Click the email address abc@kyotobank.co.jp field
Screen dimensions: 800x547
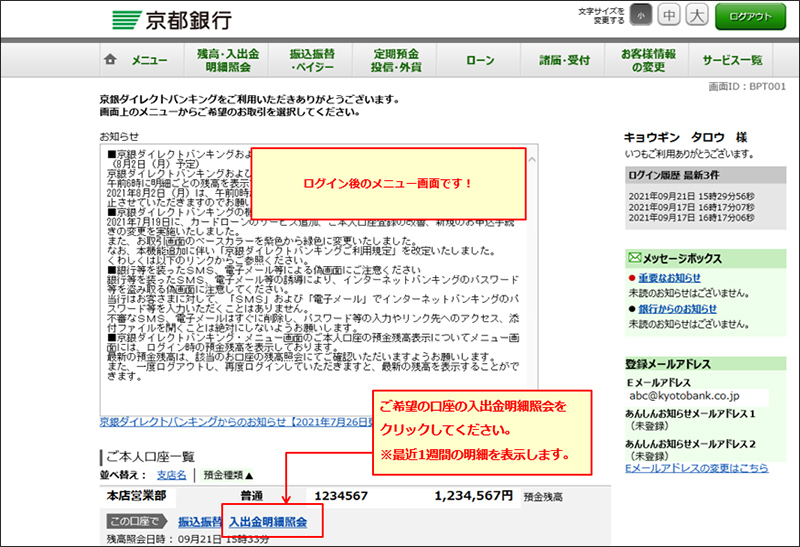(x=697, y=396)
